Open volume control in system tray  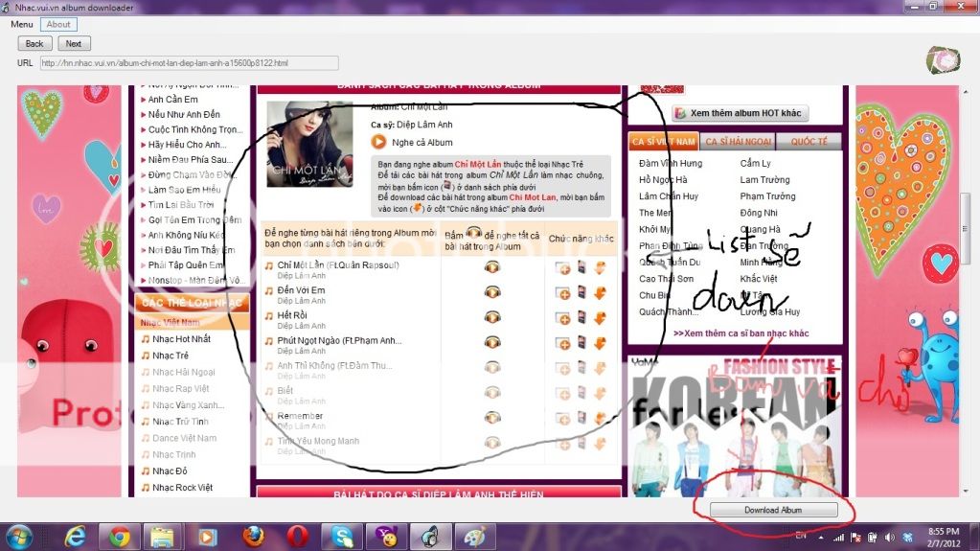[889, 538]
